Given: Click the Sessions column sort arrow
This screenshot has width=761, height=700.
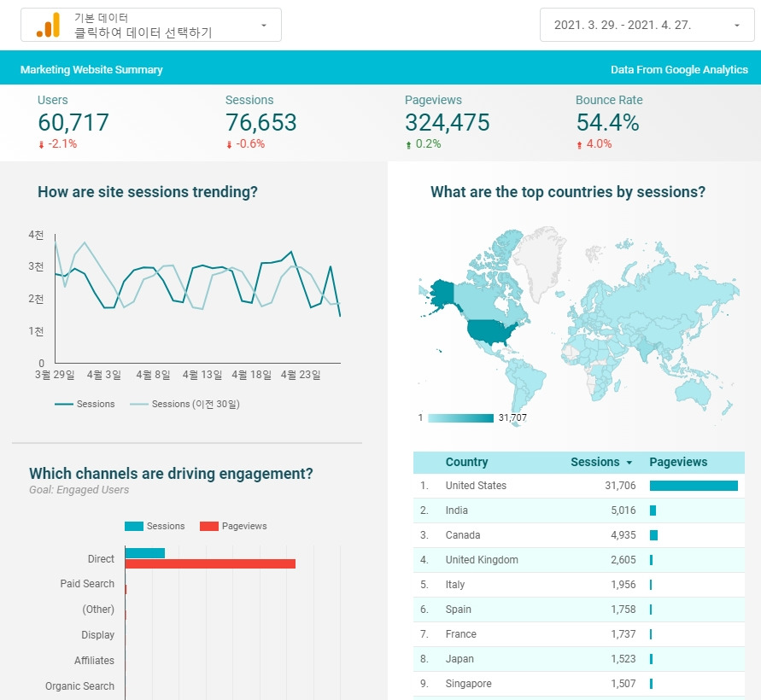Looking at the screenshot, I should (x=629, y=463).
